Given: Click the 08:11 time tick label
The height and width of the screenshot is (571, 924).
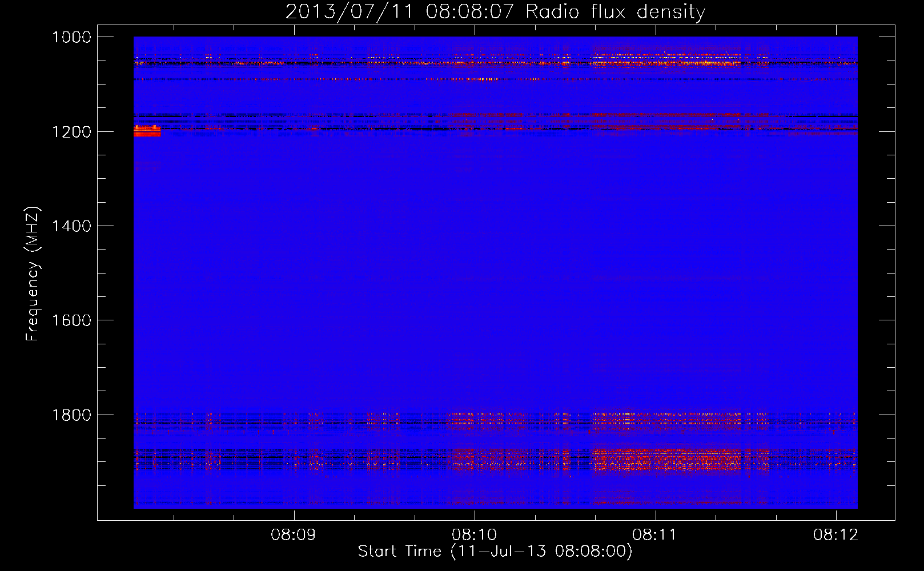Looking at the screenshot, I should coord(655,535).
